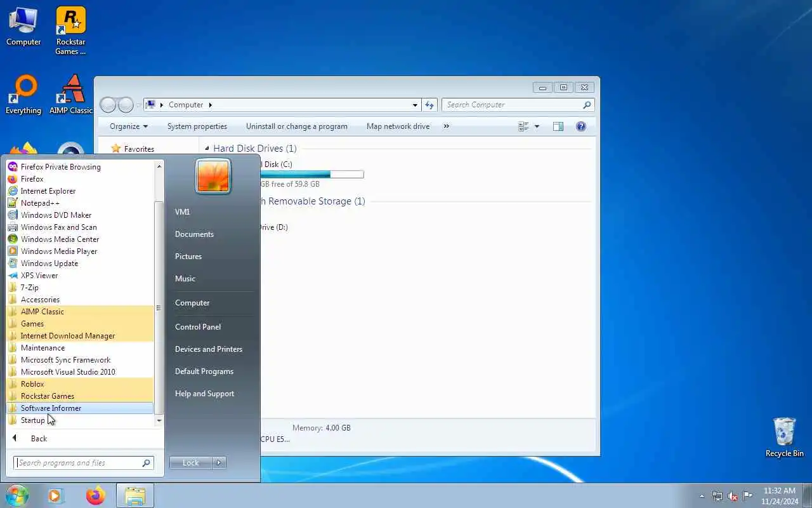This screenshot has width=812, height=508.
Task: Open Firefox Private Browsing from Start menu
Action: (x=80, y=167)
